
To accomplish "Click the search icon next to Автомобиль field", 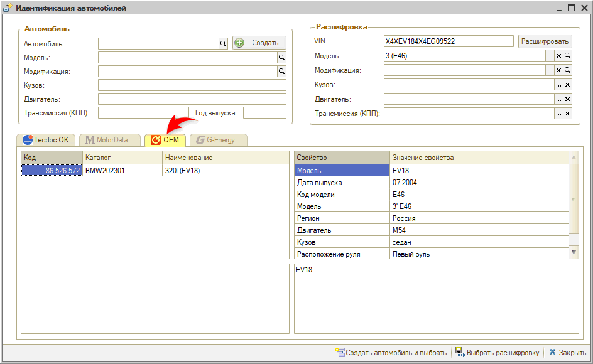I will pyautogui.click(x=222, y=43).
